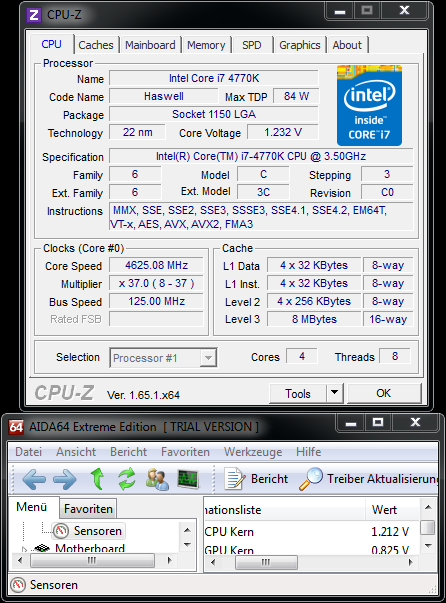Switch to the SPD tab

[x=251, y=45]
